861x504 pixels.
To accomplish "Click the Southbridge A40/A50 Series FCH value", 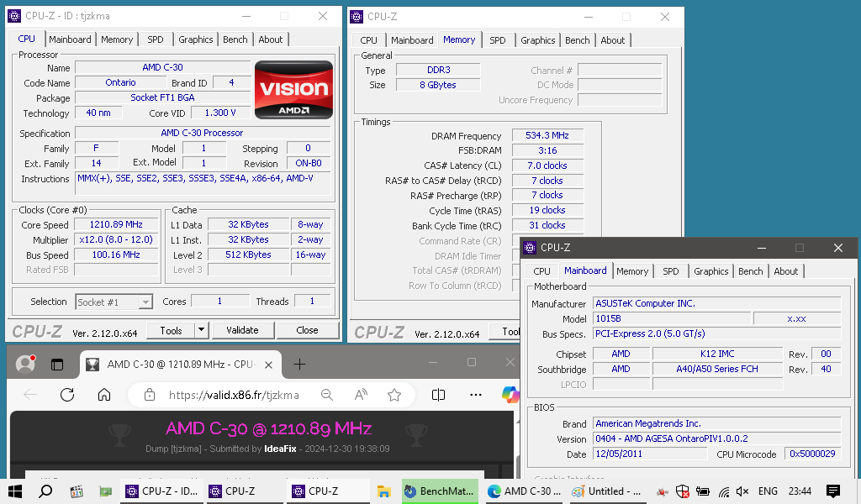I will [x=717, y=369].
